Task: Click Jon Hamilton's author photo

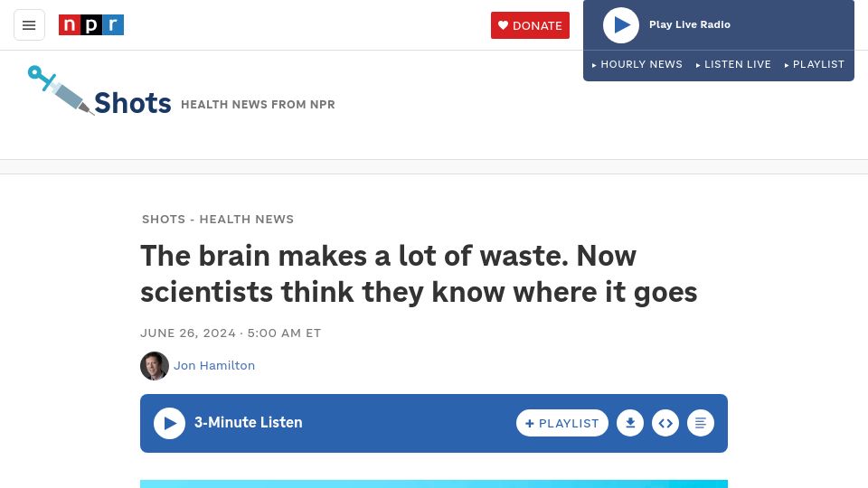Action: [155, 366]
